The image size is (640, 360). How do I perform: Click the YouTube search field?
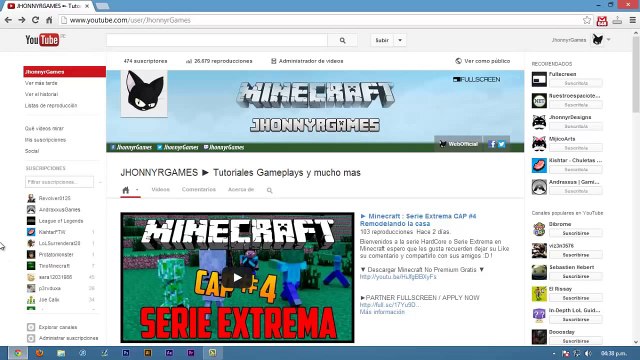[217, 40]
